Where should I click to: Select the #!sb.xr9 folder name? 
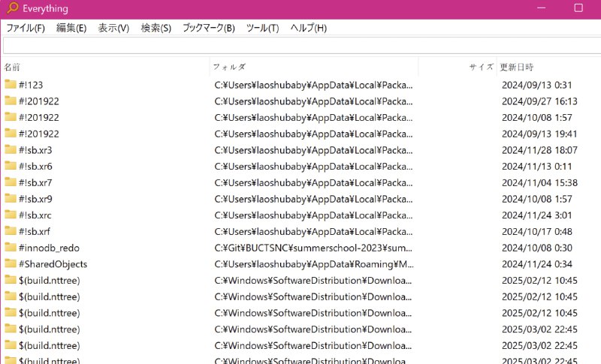[35, 199]
